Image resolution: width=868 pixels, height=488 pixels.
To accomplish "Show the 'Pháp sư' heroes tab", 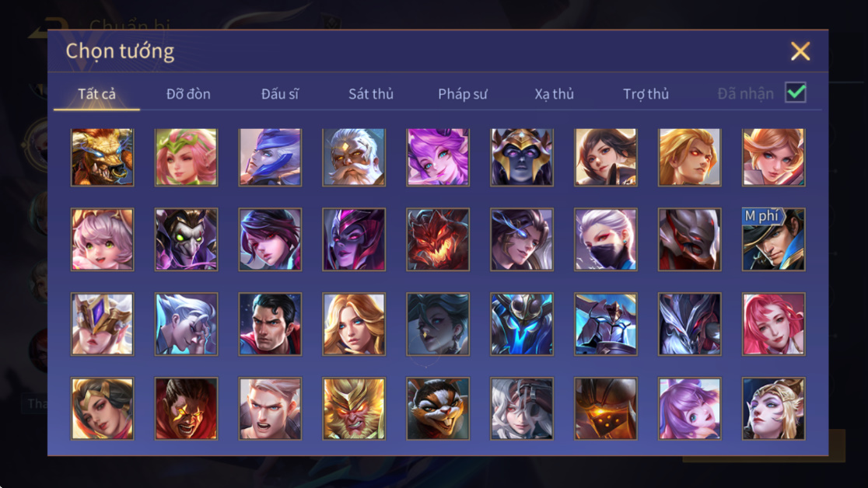I will click(463, 94).
